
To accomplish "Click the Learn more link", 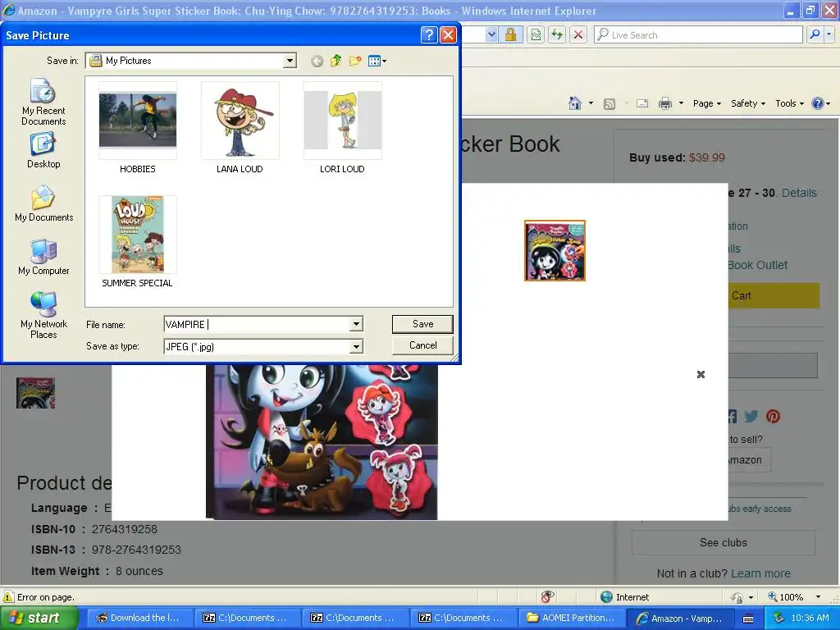I will point(760,573).
